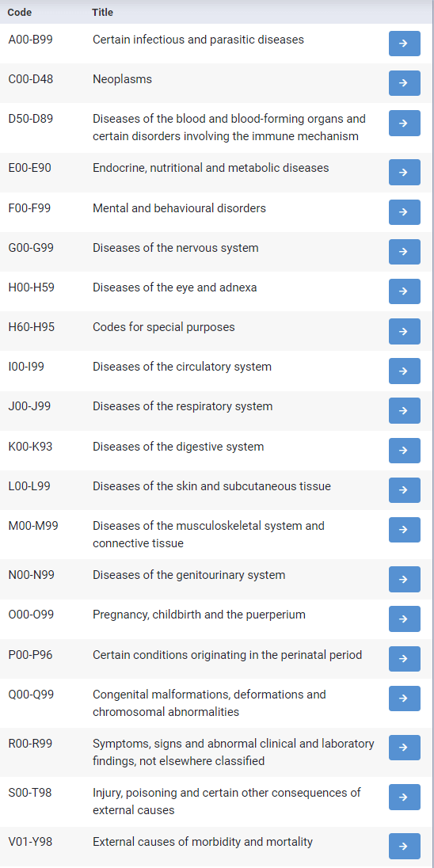Expand Diseases of the circulatory system
434x868 pixels.
point(404,371)
